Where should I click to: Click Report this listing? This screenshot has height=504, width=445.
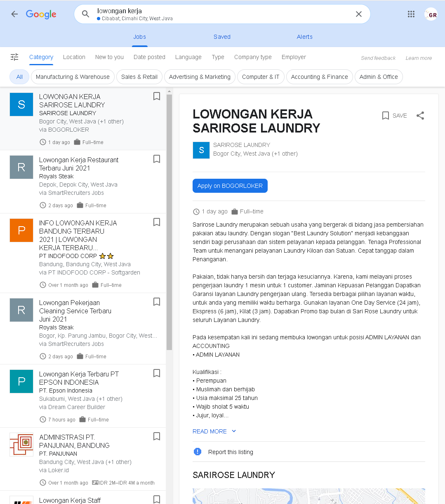pos(231,452)
